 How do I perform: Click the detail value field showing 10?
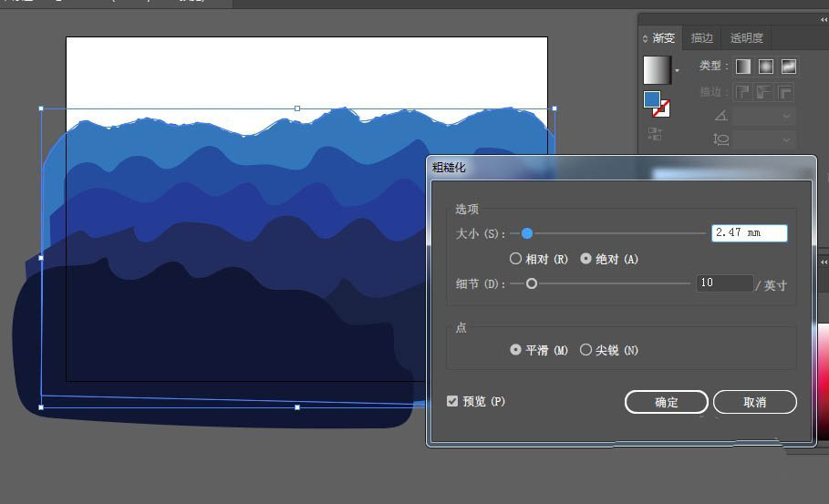pos(725,283)
